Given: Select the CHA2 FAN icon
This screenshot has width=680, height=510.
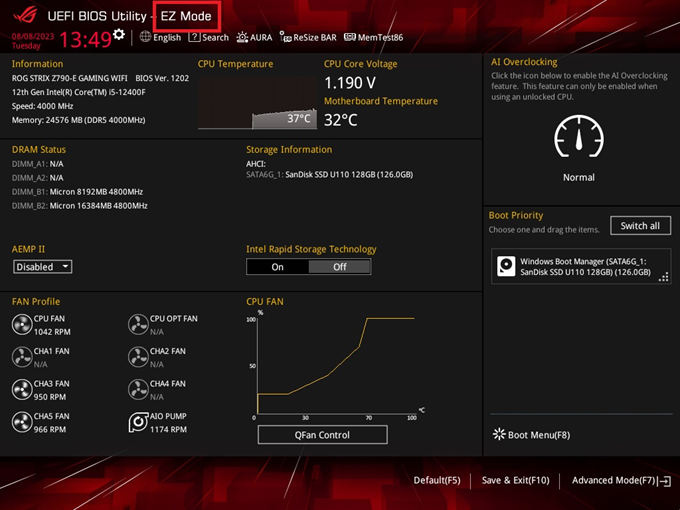Looking at the screenshot, I should click(x=138, y=357).
